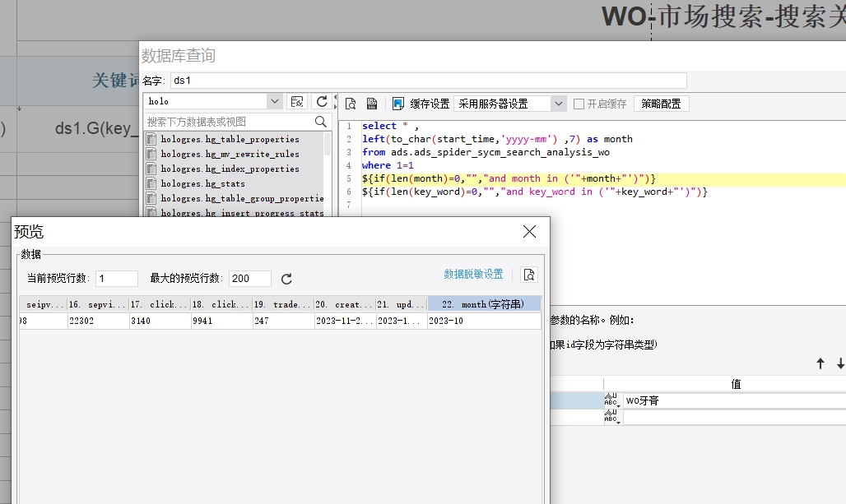Open the 采用服务器设置 cache dropdown
Screen dimensions: 846x504
[x=559, y=104]
